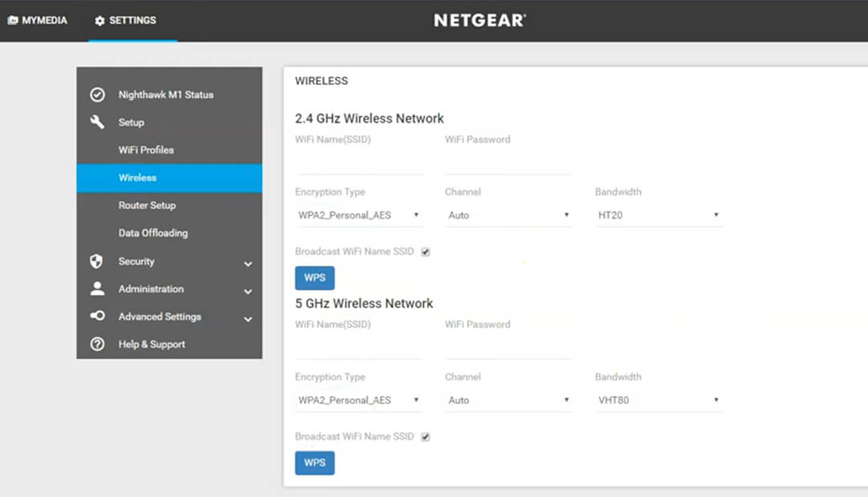Toggle Broadcast WiFi Name SSID for 5 GHz

426,437
